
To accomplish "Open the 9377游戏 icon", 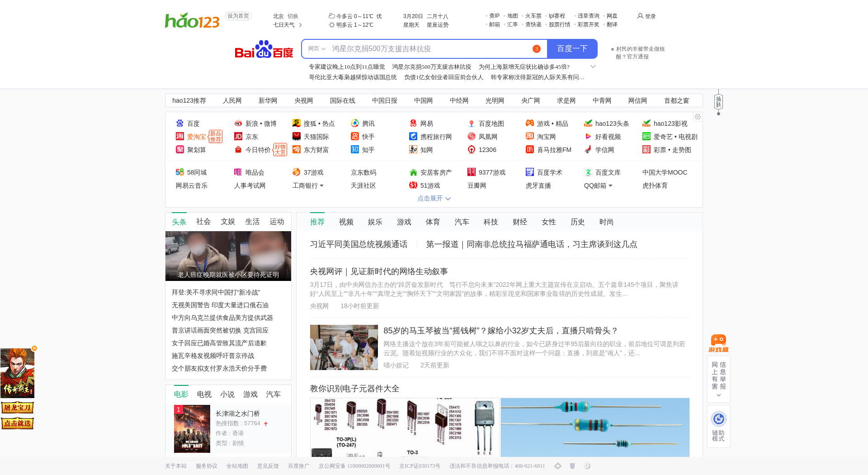I will point(472,172).
